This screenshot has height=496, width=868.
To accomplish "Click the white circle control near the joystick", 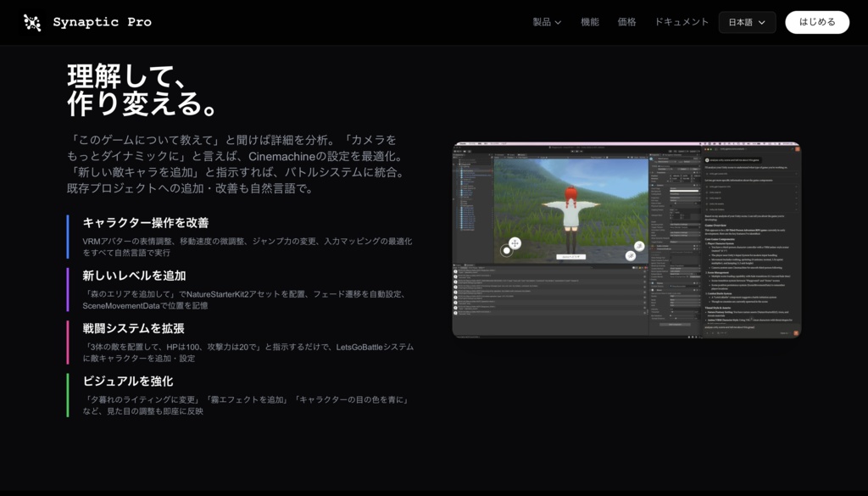I will pos(505,251).
